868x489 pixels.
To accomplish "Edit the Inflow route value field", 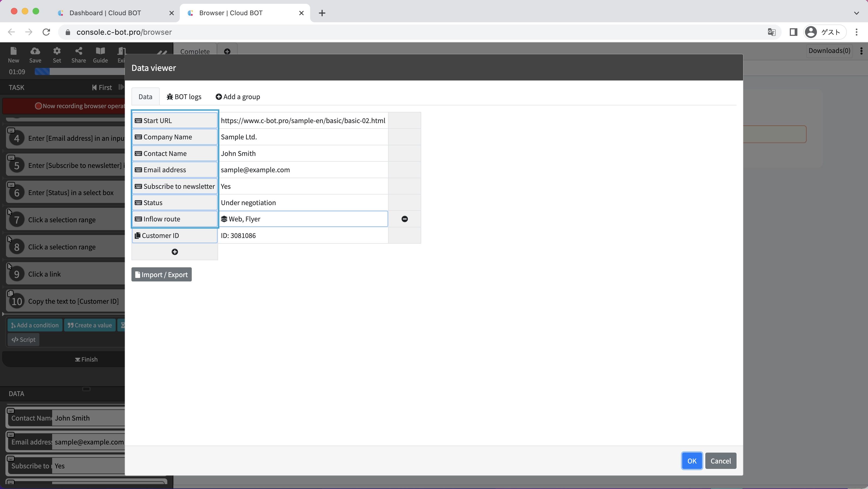I will point(303,219).
